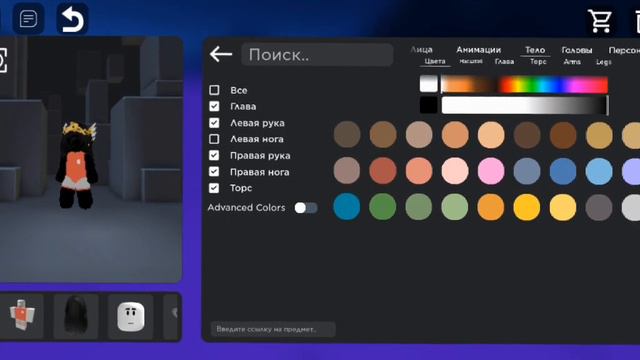Choose the orange color circle
Image resolution: width=640 pixels, height=360 pixels.
coord(491,207)
